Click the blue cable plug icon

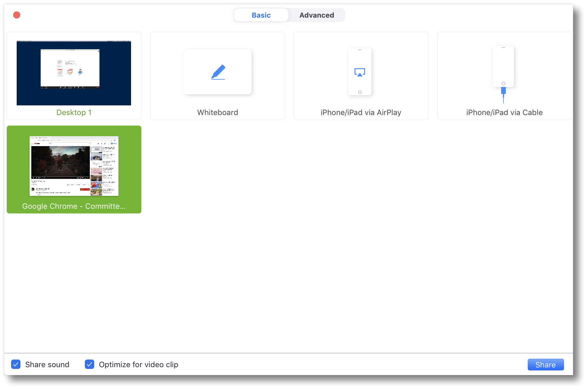coord(503,91)
